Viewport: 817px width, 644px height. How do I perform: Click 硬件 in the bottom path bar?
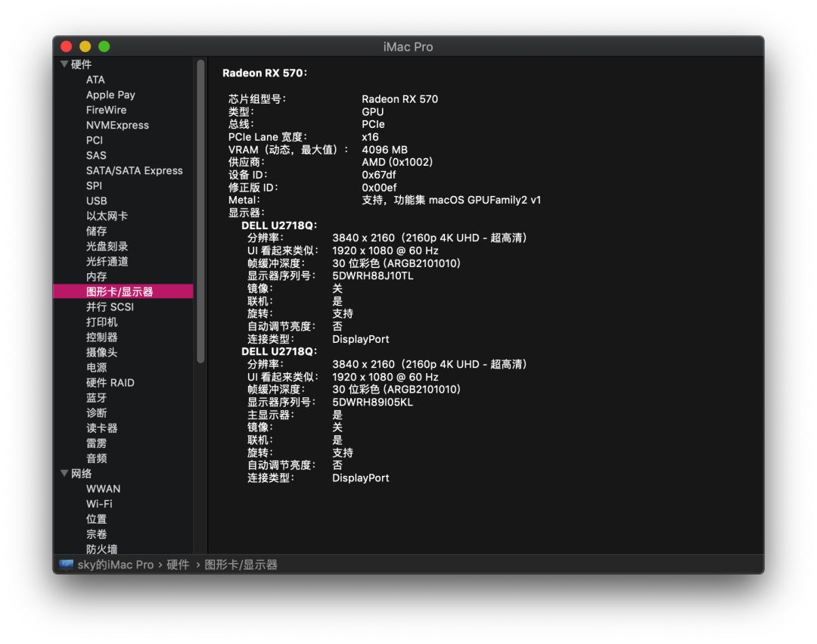point(178,565)
